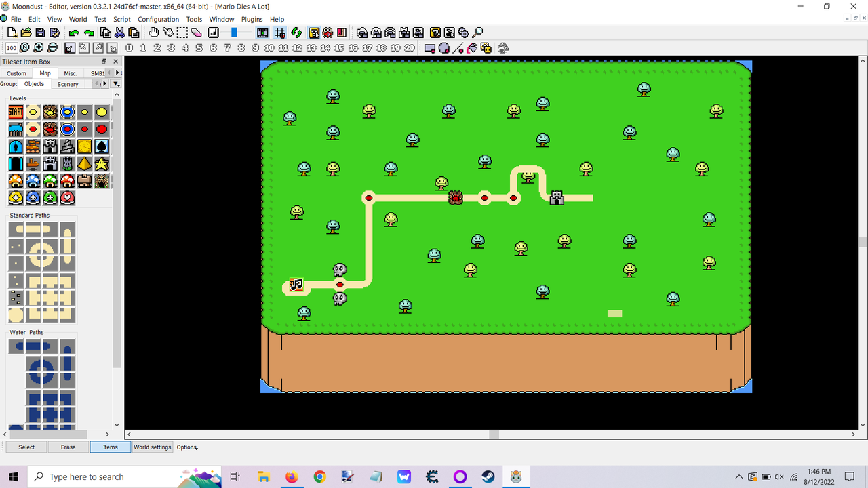Pick the green mushroom house tile
The image size is (868, 488).
coord(50,181)
